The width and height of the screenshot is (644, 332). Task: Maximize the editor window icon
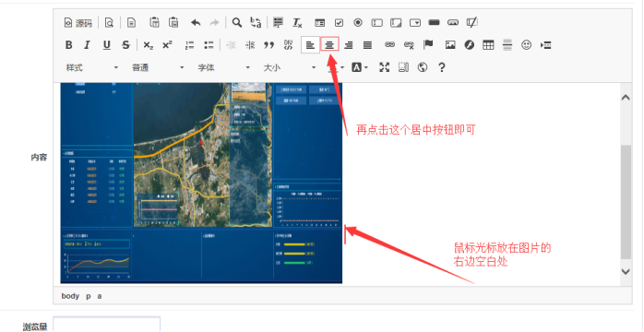click(x=384, y=67)
